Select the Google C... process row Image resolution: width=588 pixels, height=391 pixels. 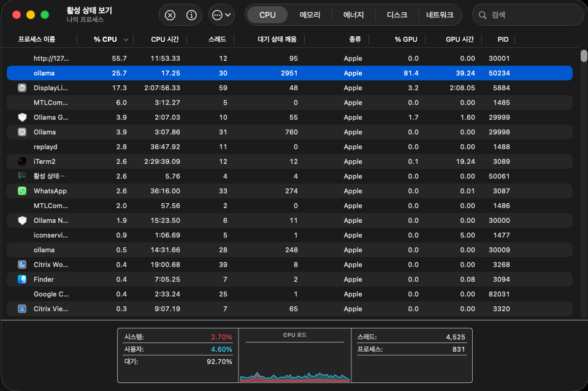tap(289, 294)
